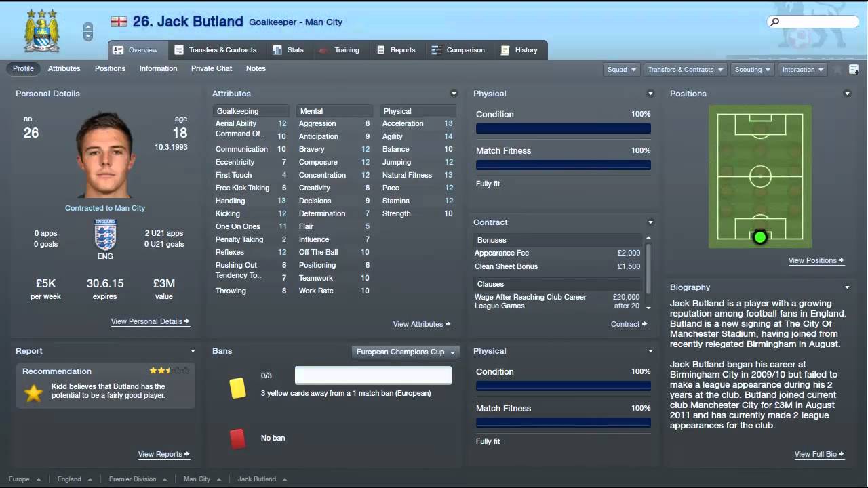Image resolution: width=868 pixels, height=488 pixels.
Task: Open the Premier Division breadcrumb menu
Action: point(138,479)
